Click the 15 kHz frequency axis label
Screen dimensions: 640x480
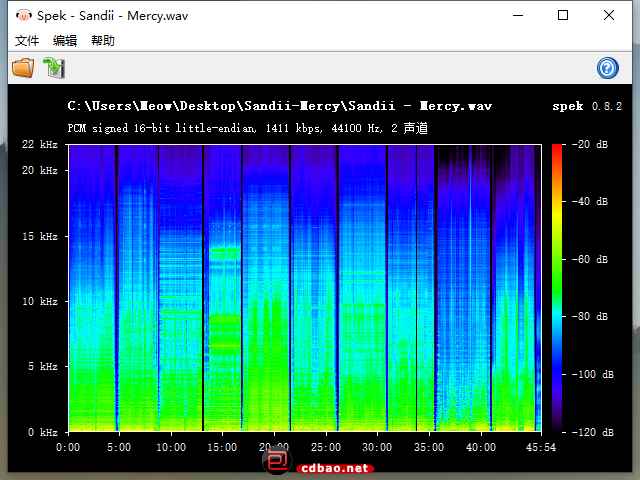click(40, 236)
